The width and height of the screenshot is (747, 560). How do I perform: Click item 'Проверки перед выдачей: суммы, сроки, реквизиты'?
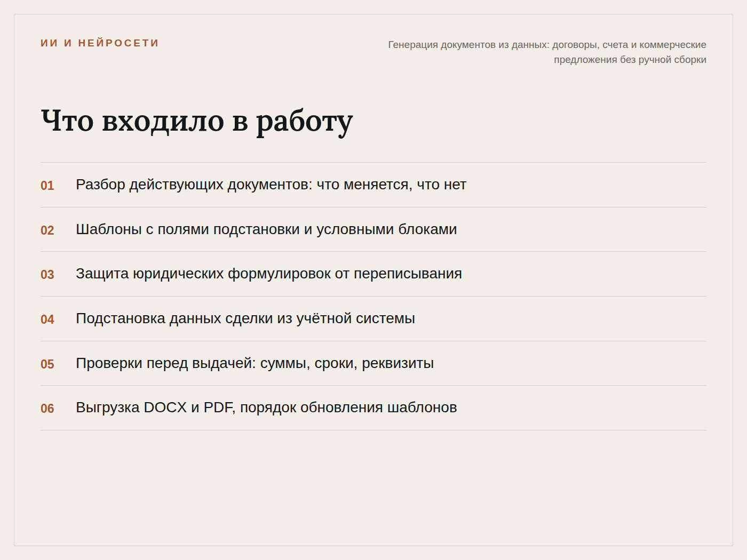click(x=255, y=363)
